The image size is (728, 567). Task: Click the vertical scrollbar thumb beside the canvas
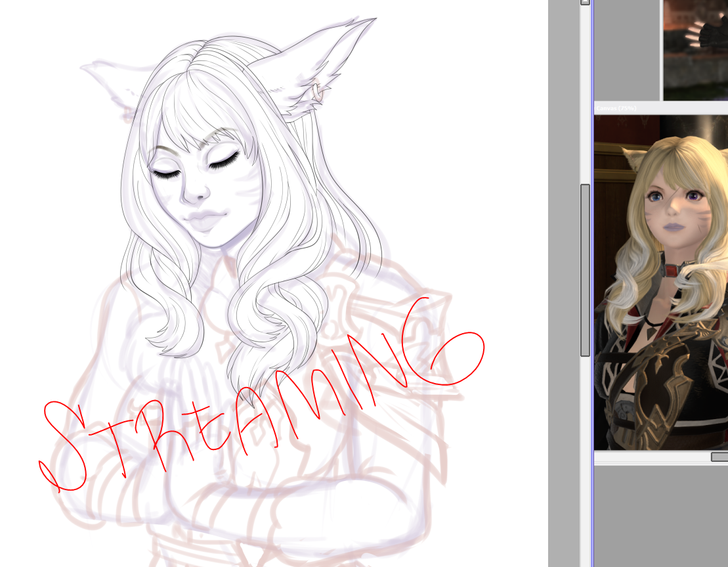click(585, 271)
